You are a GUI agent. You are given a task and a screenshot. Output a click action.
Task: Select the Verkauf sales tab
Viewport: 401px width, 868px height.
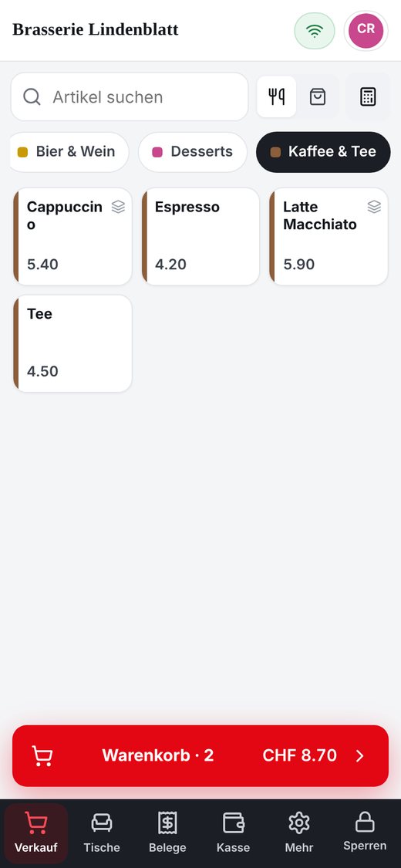pos(36,833)
